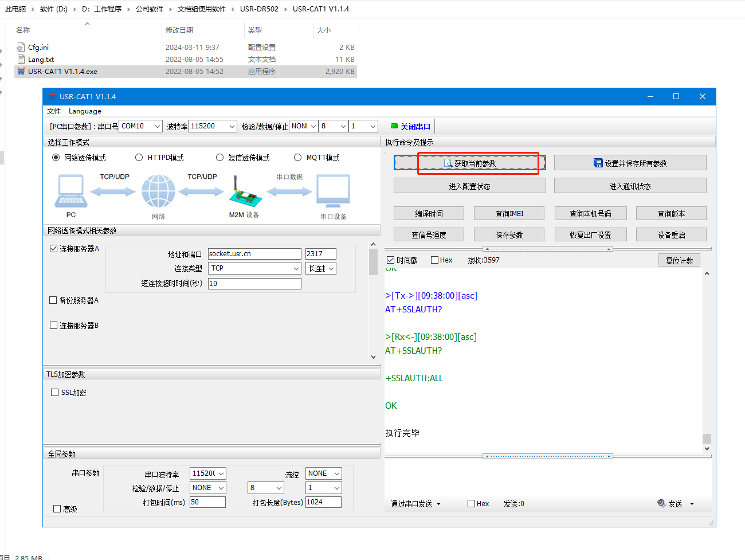Image resolution: width=745 pixels, height=560 pixels.
Task: Click the M2M device module icon
Action: click(x=245, y=193)
